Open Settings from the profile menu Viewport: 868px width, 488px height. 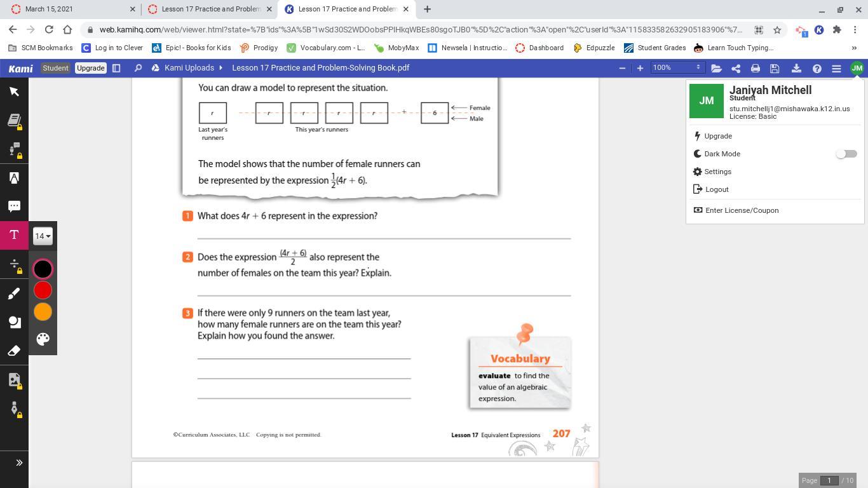(717, 172)
